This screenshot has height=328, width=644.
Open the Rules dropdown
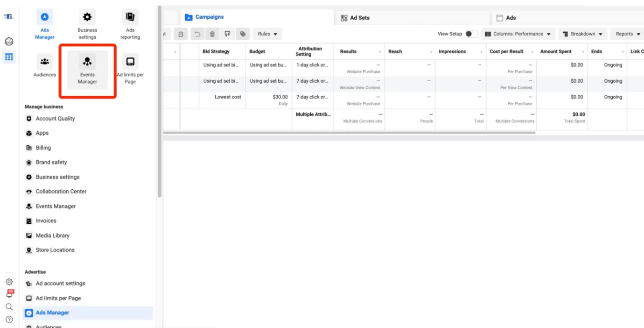click(267, 34)
